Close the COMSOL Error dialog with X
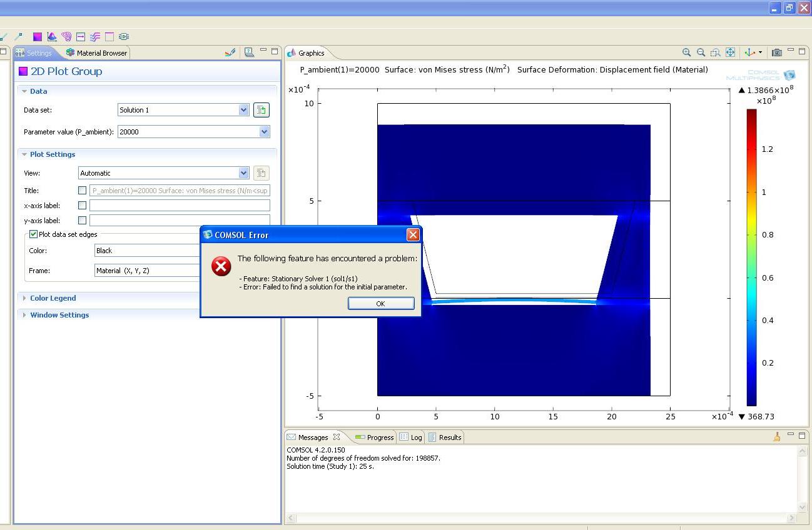Image resolution: width=812 pixels, height=530 pixels. [413, 235]
